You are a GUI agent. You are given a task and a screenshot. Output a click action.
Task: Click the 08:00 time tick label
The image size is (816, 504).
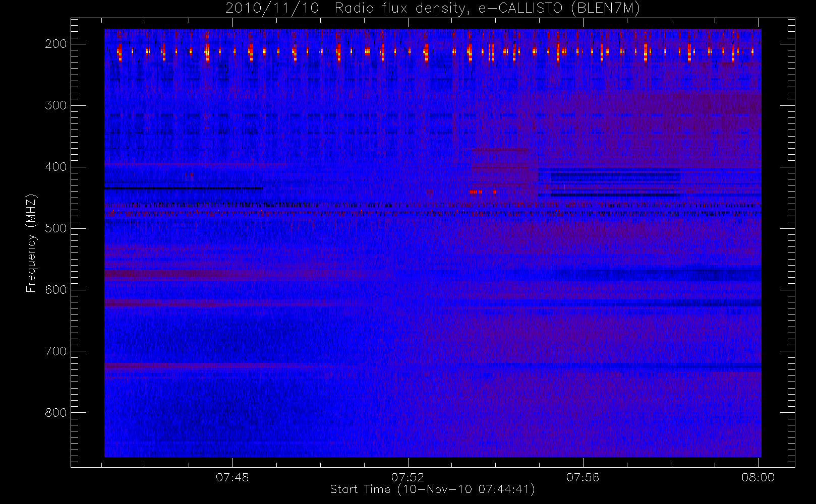coord(758,477)
